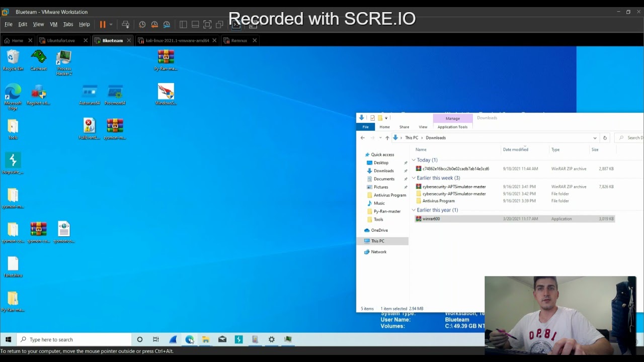Close the UbuntuforLove VM tab

(86, 40)
